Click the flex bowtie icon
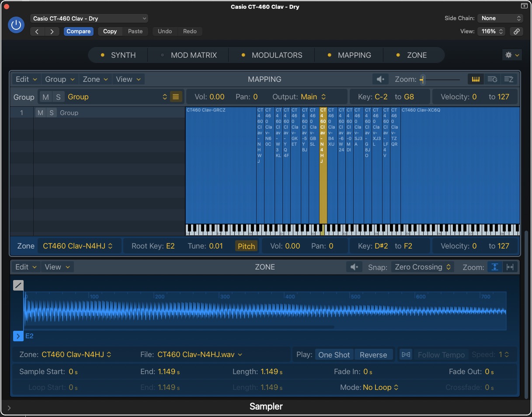Image resolution: width=532 pixels, height=417 pixels. [x=406, y=354]
